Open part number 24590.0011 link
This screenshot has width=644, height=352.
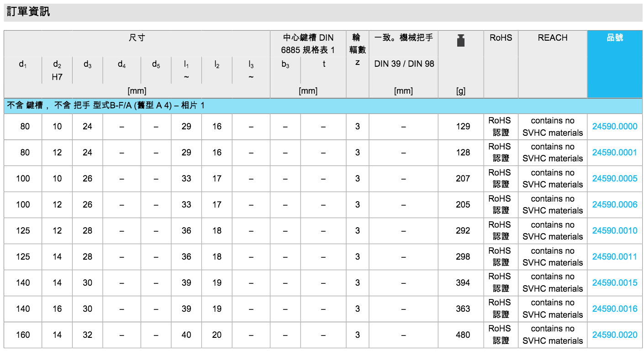614,257
